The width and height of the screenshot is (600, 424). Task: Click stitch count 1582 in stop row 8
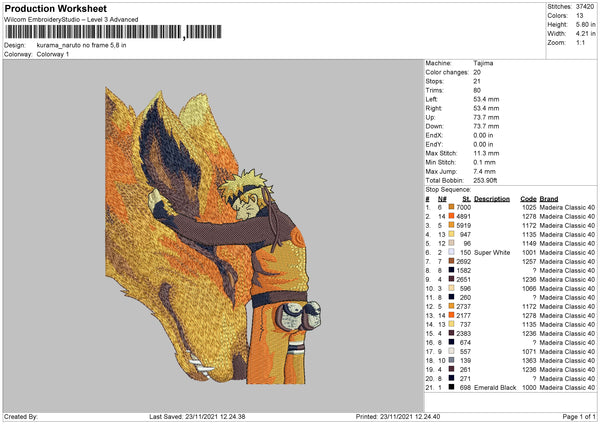463,271
